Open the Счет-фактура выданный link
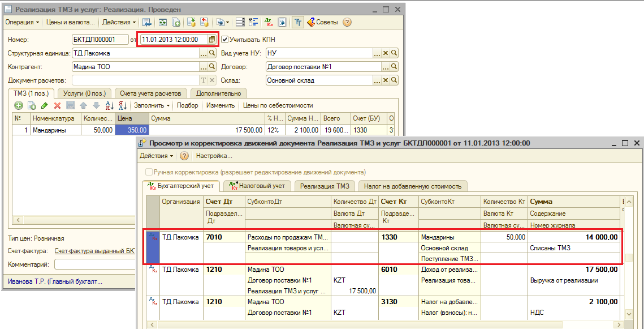Image resolution: width=644 pixels, height=329 pixels. point(94,251)
